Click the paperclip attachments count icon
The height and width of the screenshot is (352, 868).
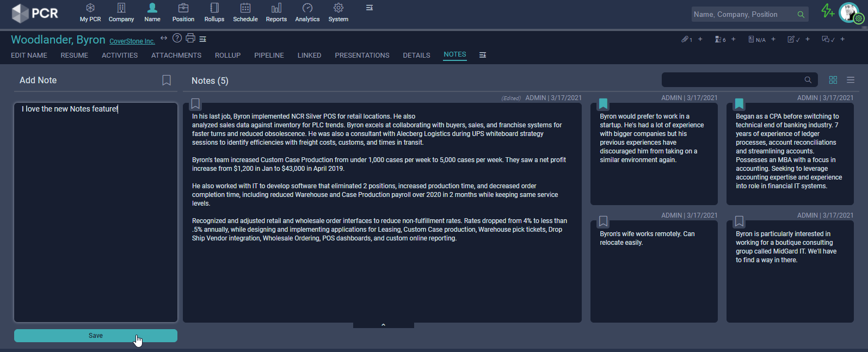coord(685,39)
